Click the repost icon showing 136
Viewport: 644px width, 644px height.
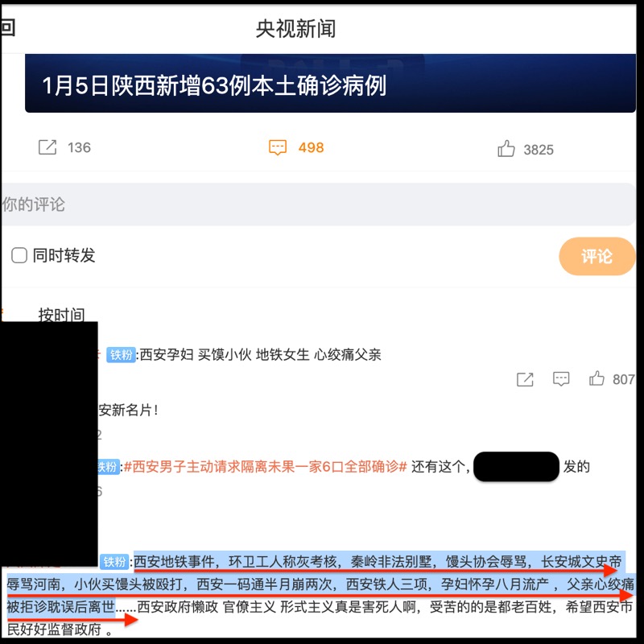click(x=47, y=147)
